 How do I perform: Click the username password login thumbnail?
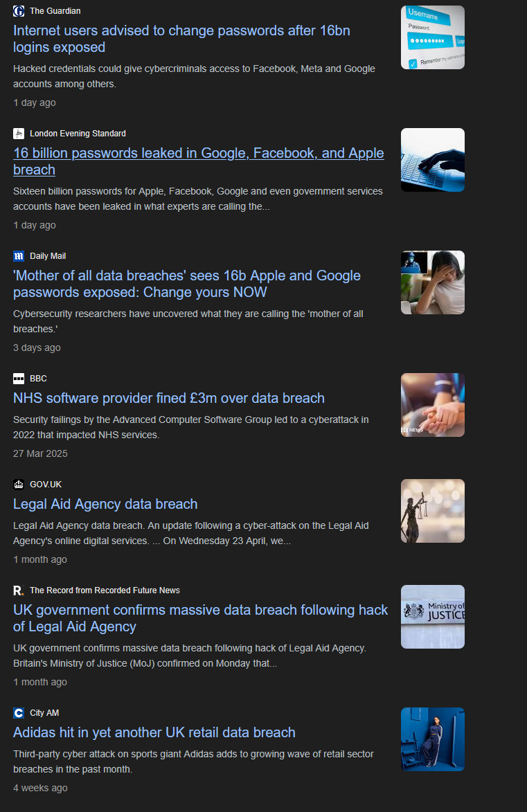coord(433,37)
